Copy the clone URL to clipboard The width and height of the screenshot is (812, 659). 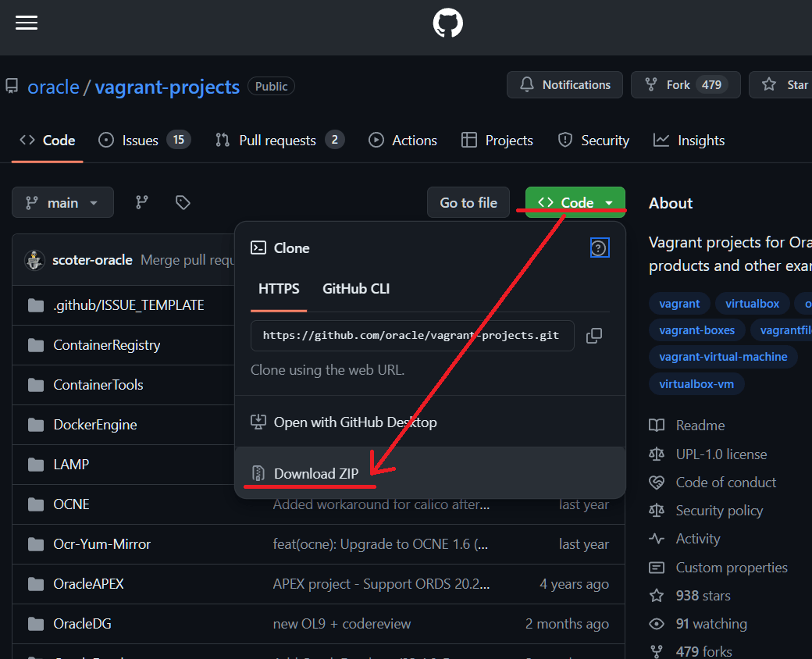coord(594,336)
